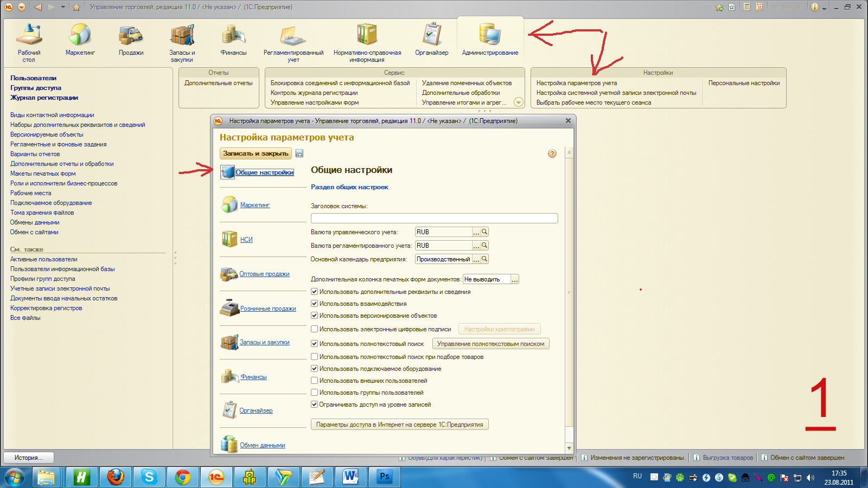Image resolution: width=868 pixels, height=488 pixels.
Task: Click the Органайзер clipboard icon in the dialog
Action: click(229, 410)
